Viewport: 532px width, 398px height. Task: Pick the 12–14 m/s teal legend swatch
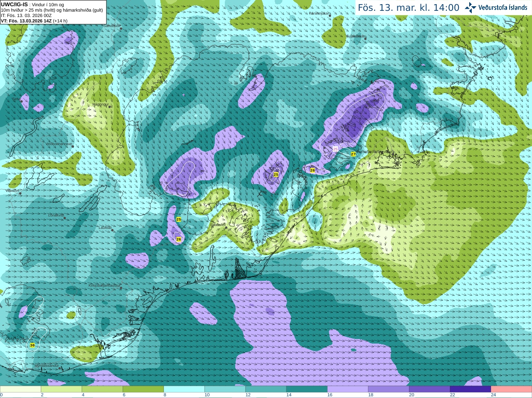point(266,389)
